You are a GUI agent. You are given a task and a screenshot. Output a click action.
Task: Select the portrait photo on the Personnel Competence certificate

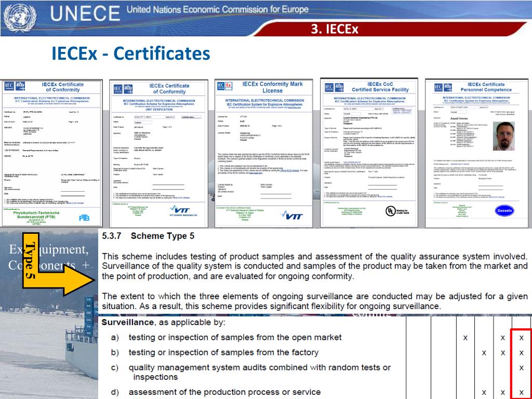504,136
